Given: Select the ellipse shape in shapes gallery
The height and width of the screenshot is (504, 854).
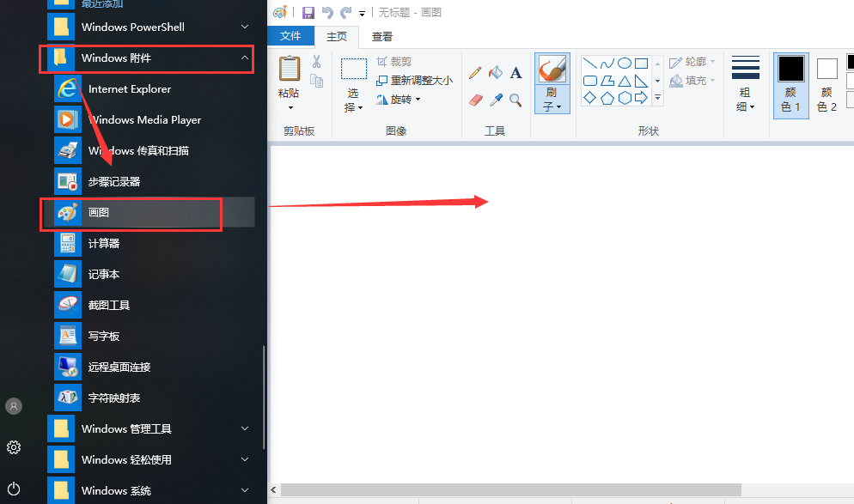Looking at the screenshot, I should click(x=625, y=64).
